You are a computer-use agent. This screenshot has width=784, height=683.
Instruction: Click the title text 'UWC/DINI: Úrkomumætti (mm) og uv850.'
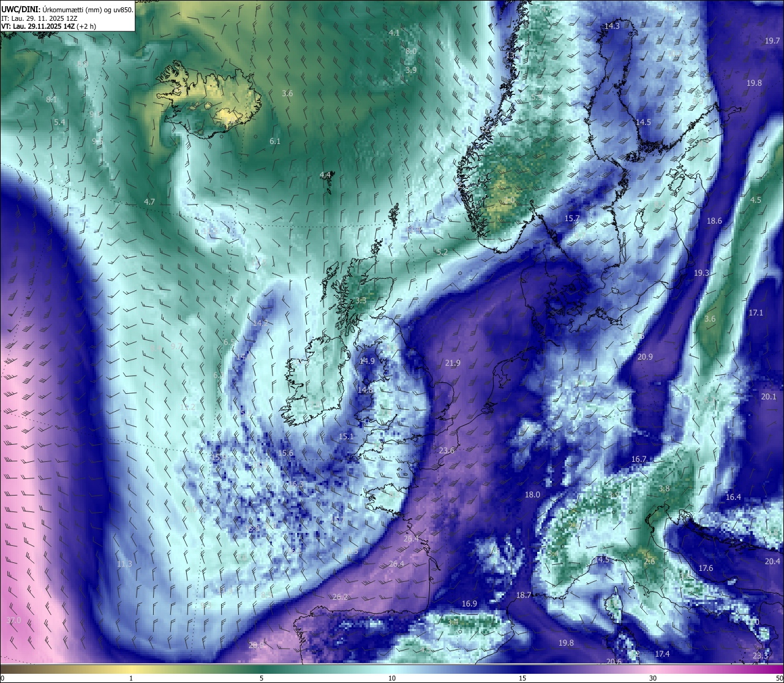tap(67, 10)
